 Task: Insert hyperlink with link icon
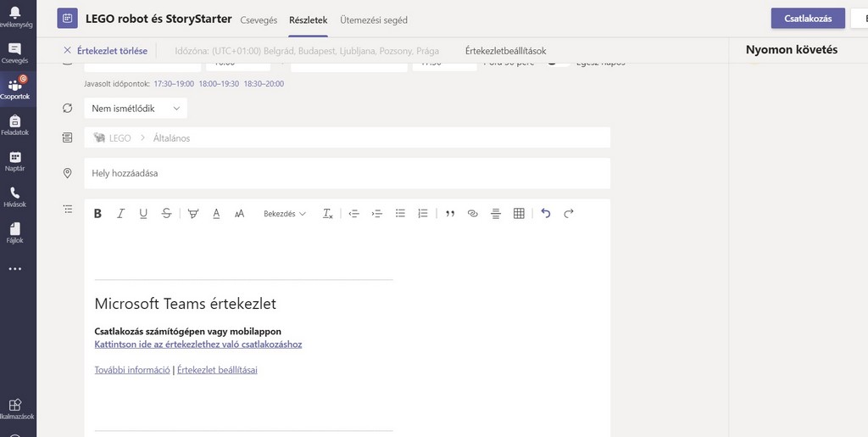[473, 213]
